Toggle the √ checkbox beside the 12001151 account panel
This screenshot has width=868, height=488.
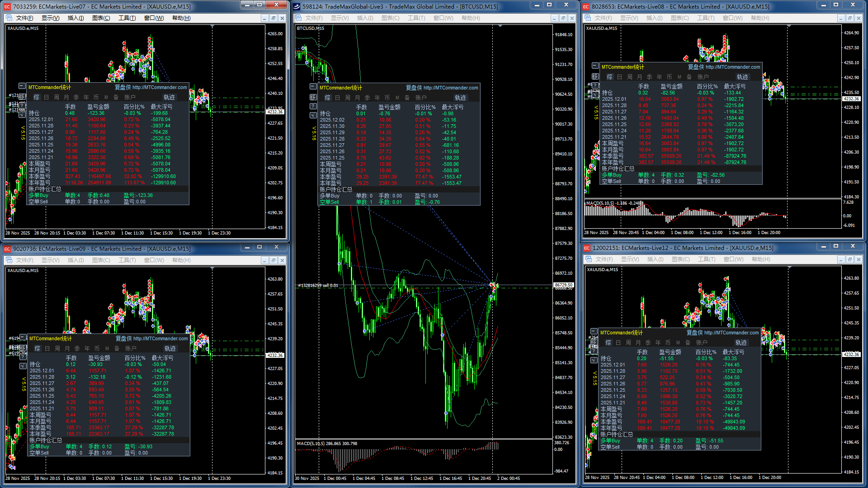point(594,360)
